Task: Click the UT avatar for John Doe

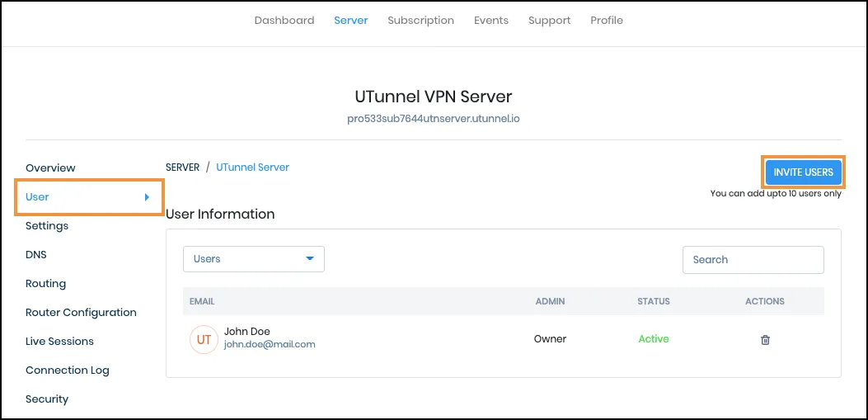Action: tap(204, 339)
